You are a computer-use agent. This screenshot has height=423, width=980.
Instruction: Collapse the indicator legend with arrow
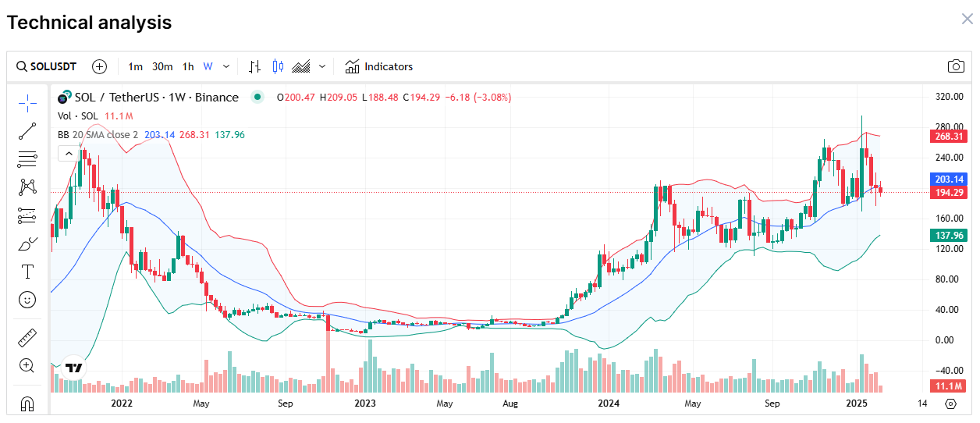(x=69, y=153)
